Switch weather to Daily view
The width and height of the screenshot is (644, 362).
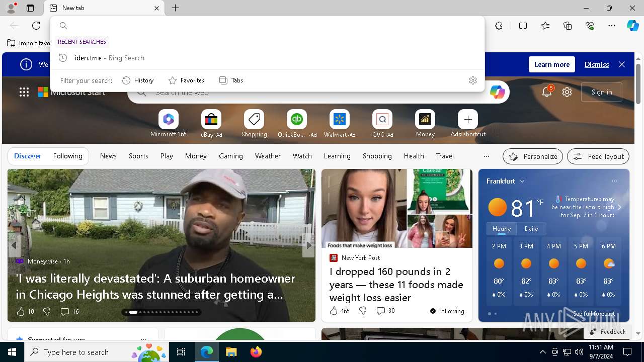(x=531, y=228)
